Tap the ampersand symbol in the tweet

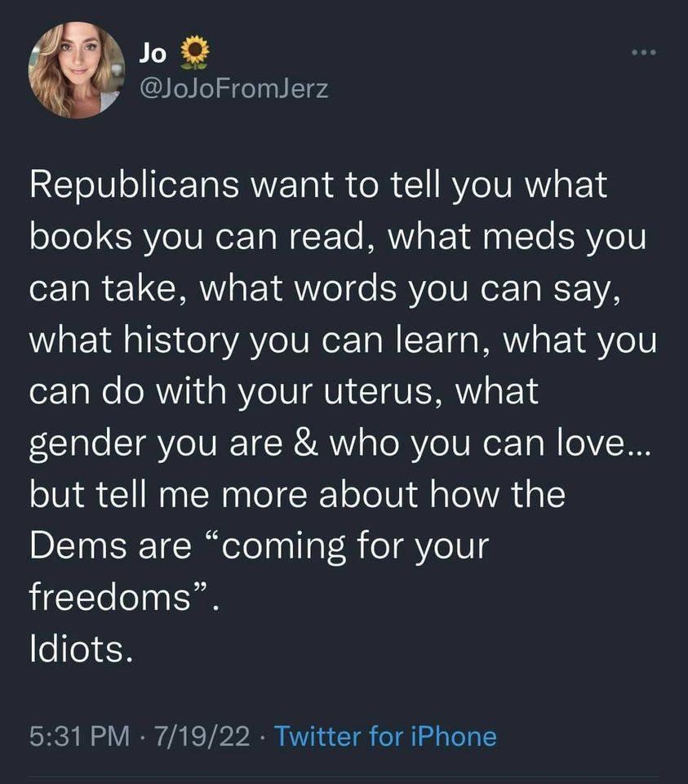tap(305, 443)
